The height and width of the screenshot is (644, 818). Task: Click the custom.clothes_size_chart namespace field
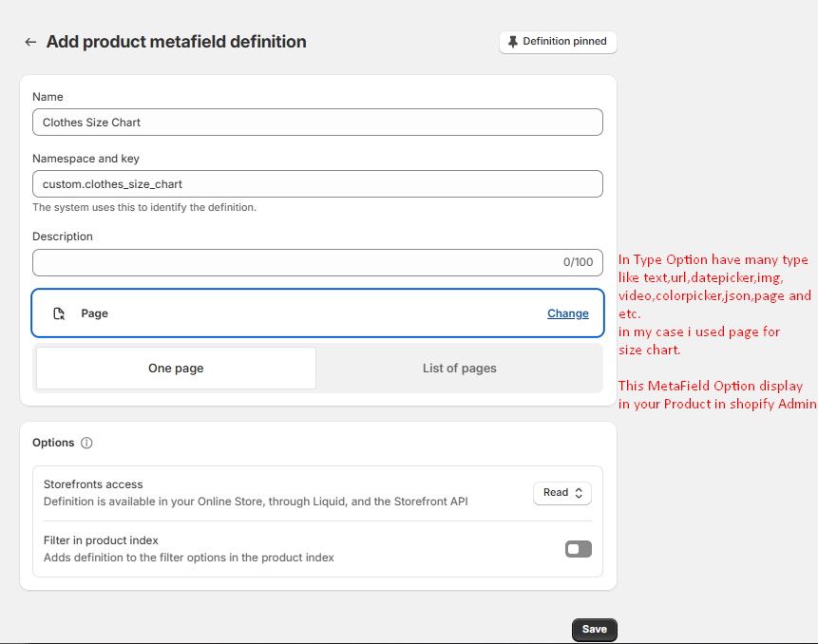point(317,183)
